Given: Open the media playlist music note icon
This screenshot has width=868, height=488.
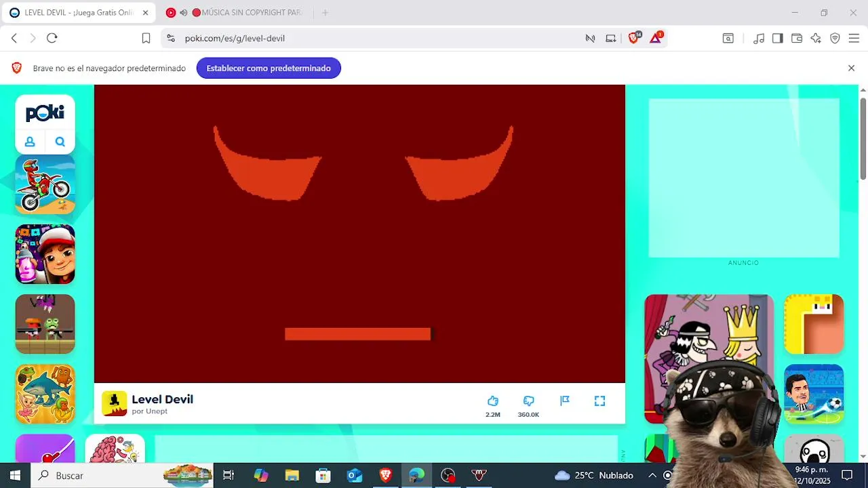Looking at the screenshot, I should tap(759, 39).
